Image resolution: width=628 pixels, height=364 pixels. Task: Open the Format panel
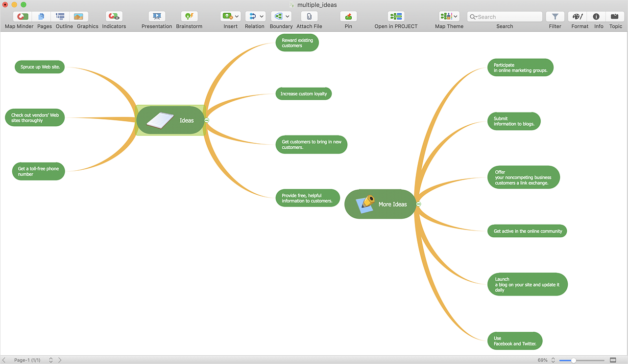tap(580, 17)
